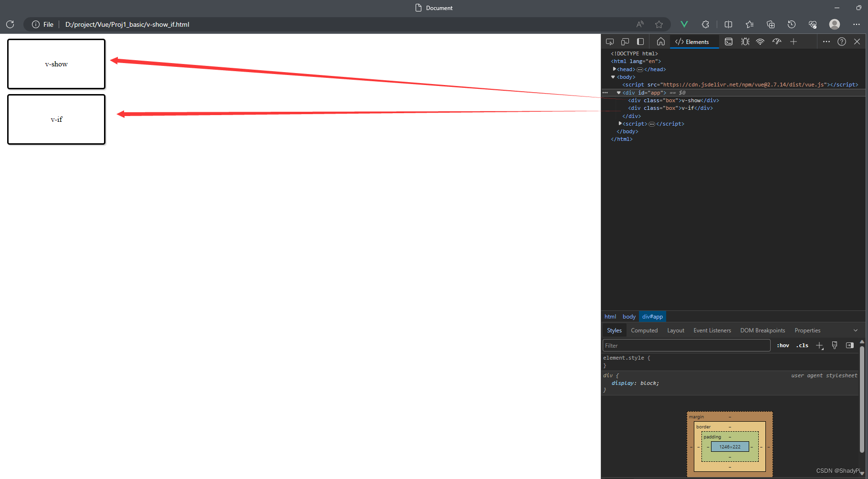Click the v-show box on the page

56,64
